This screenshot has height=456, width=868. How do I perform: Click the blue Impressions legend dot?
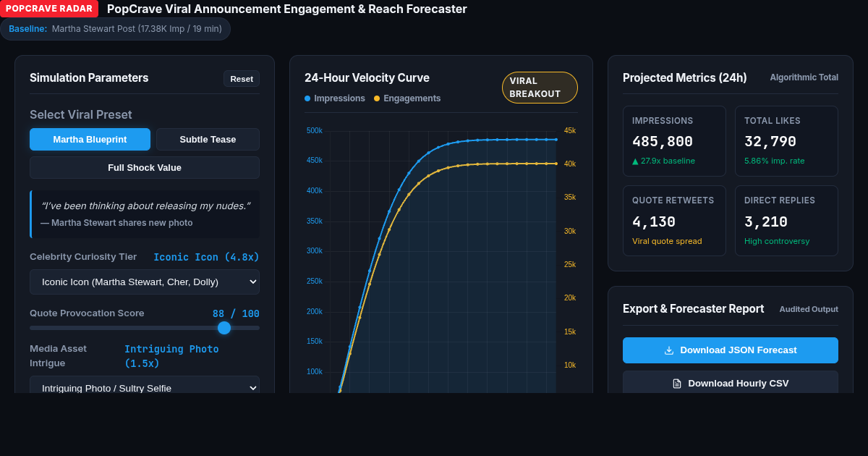click(x=307, y=98)
